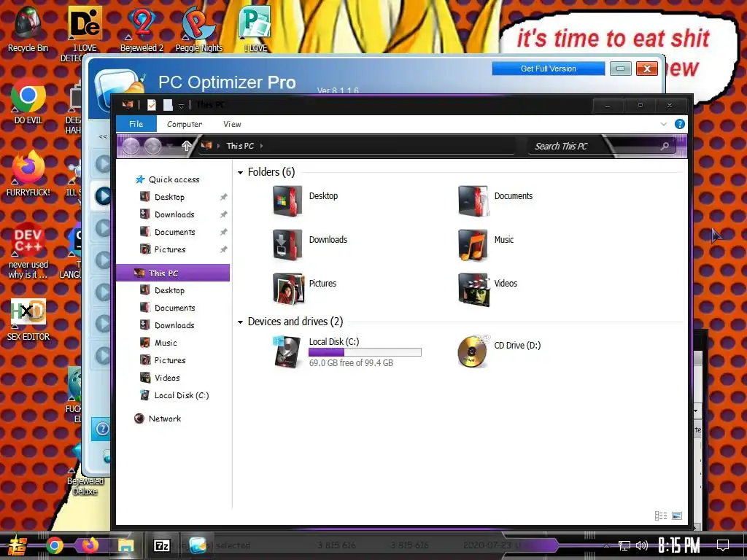Open File Explorer from the taskbar
This screenshot has height=560, width=747.
(x=125, y=545)
